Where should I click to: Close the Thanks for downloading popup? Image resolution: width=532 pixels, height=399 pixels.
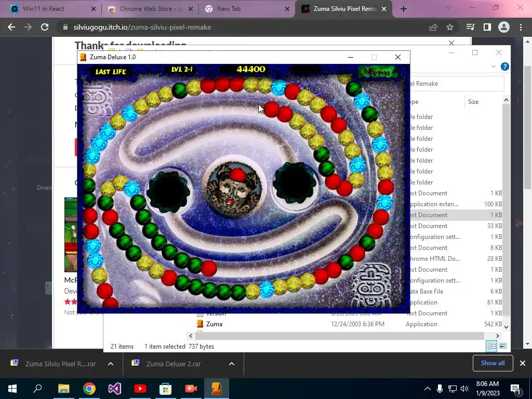[x=451, y=43]
